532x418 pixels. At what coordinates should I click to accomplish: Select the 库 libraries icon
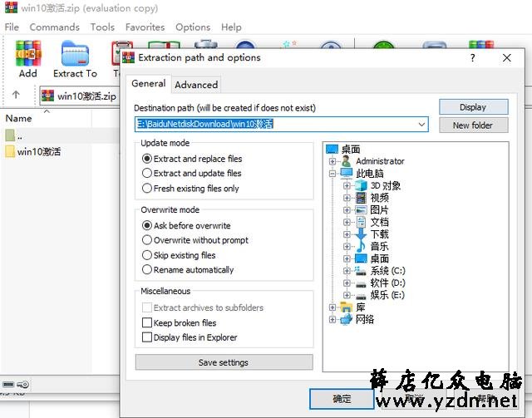(346, 307)
